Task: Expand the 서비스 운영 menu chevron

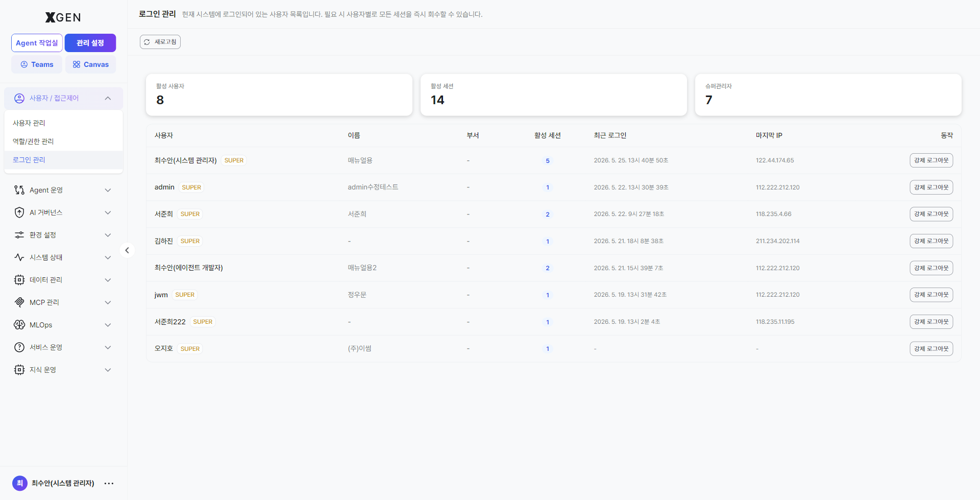Action: 108,347
